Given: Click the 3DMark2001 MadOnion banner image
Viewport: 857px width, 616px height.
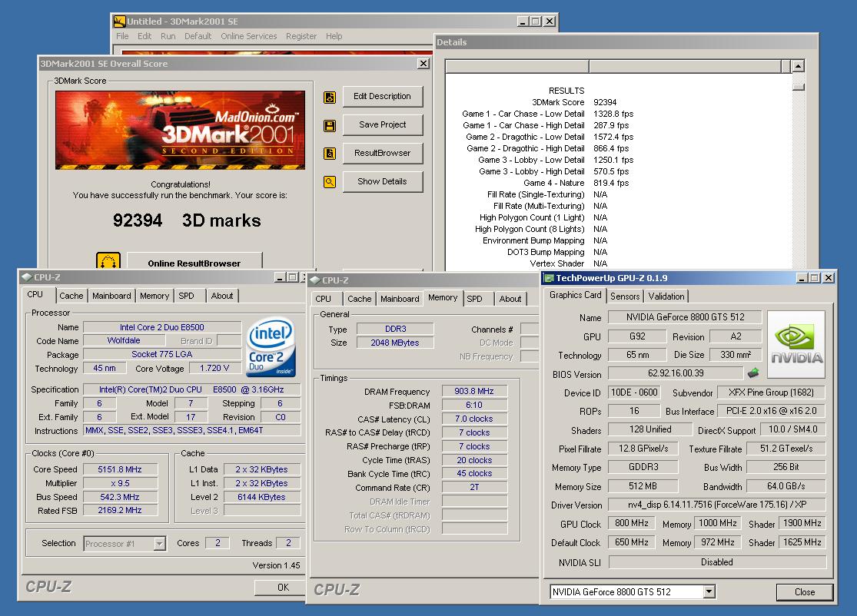Looking at the screenshot, I should [x=180, y=130].
